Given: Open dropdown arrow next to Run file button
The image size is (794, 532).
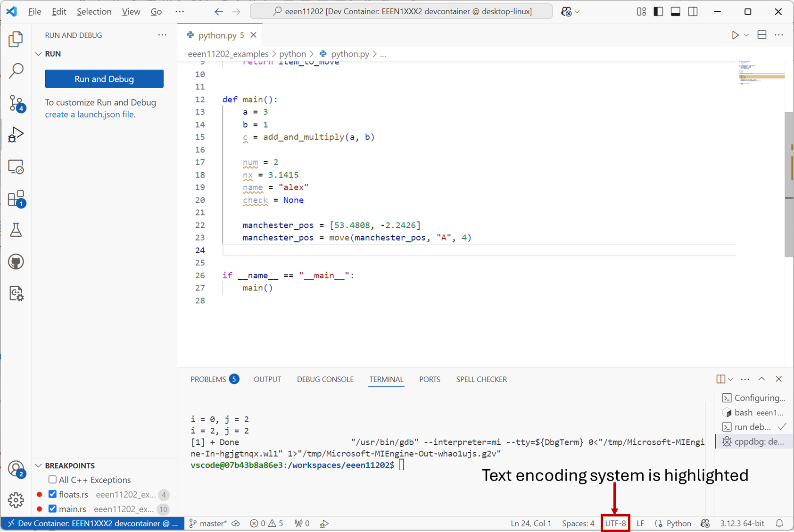Looking at the screenshot, I should pyautogui.click(x=746, y=35).
